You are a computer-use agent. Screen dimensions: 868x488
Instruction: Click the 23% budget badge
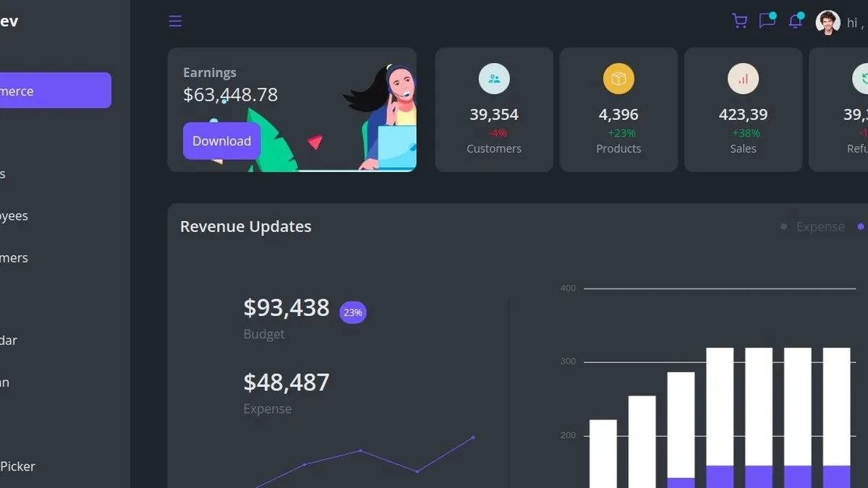(353, 312)
